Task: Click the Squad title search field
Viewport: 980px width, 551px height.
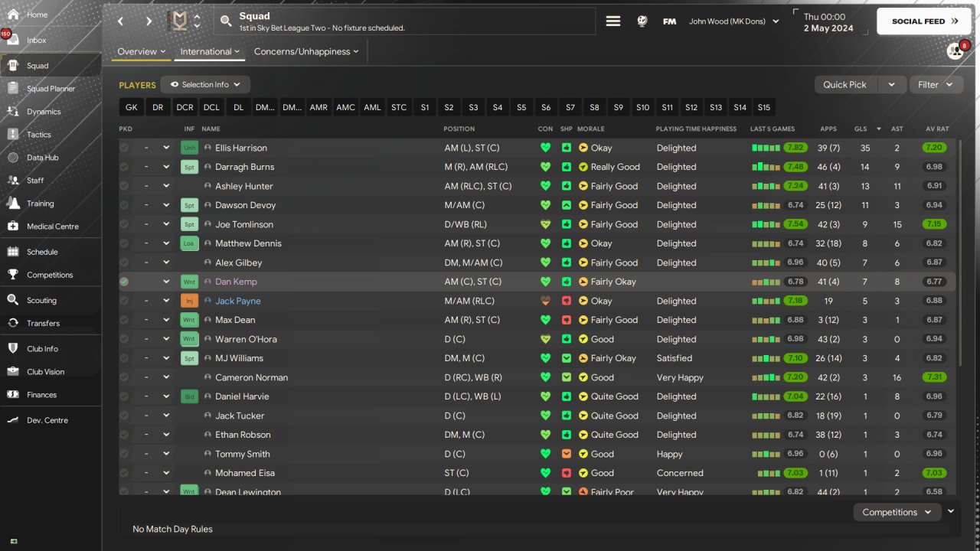Action: [405, 21]
